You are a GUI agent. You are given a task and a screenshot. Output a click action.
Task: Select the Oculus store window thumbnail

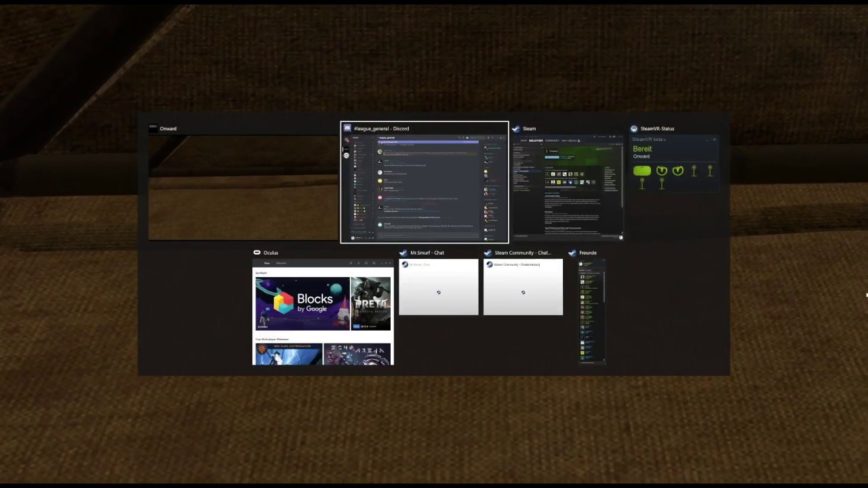tap(323, 312)
